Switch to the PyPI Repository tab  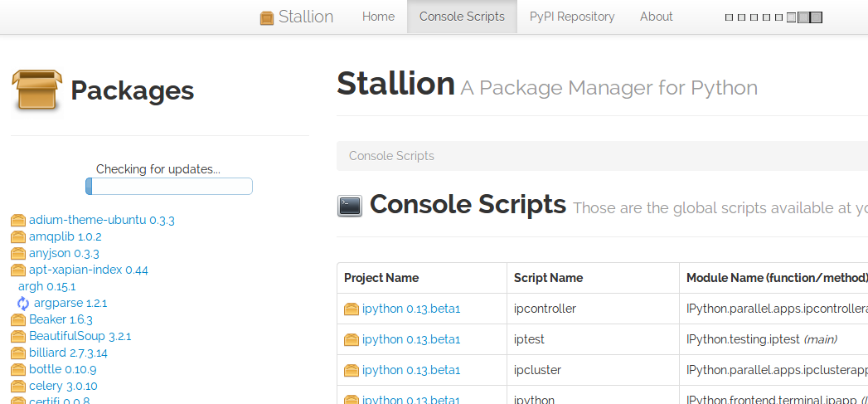pos(572,17)
